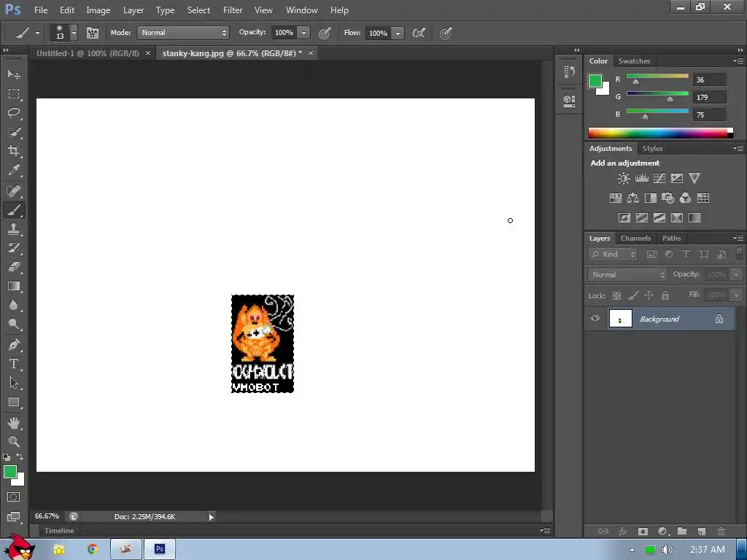Image resolution: width=747 pixels, height=560 pixels.
Task: Switch to the Styles tab
Action: pos(652,149)
